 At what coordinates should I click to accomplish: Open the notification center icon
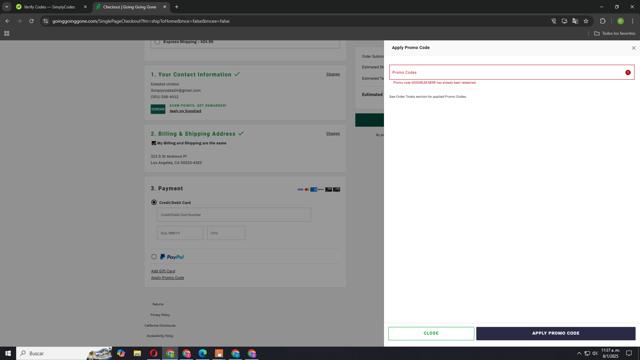pyautogui.click(x=629, y=353)
